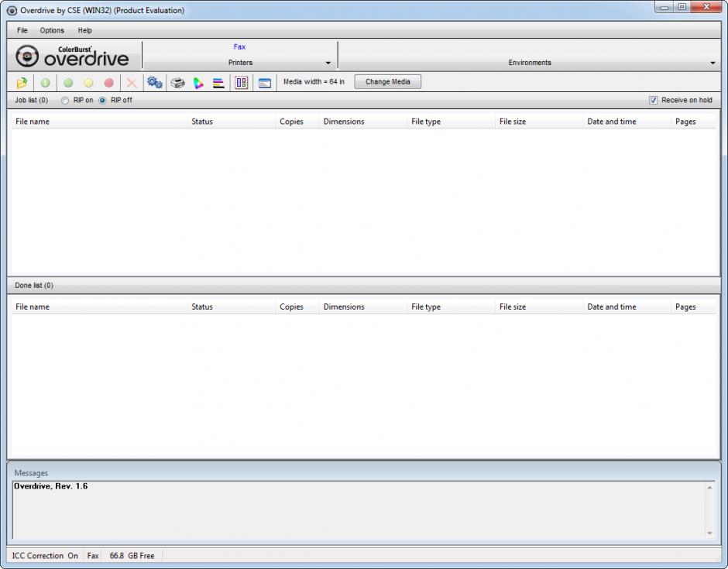Click the blue window panel icon

[265, 83]
